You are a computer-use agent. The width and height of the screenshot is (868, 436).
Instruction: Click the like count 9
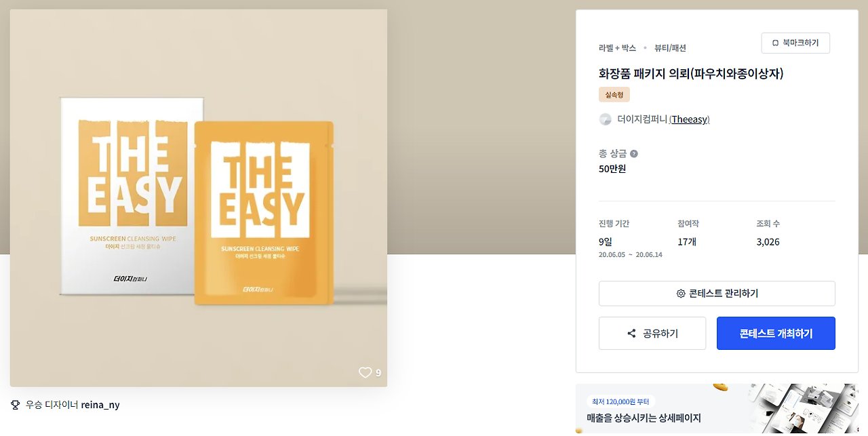tap(378, 372)
